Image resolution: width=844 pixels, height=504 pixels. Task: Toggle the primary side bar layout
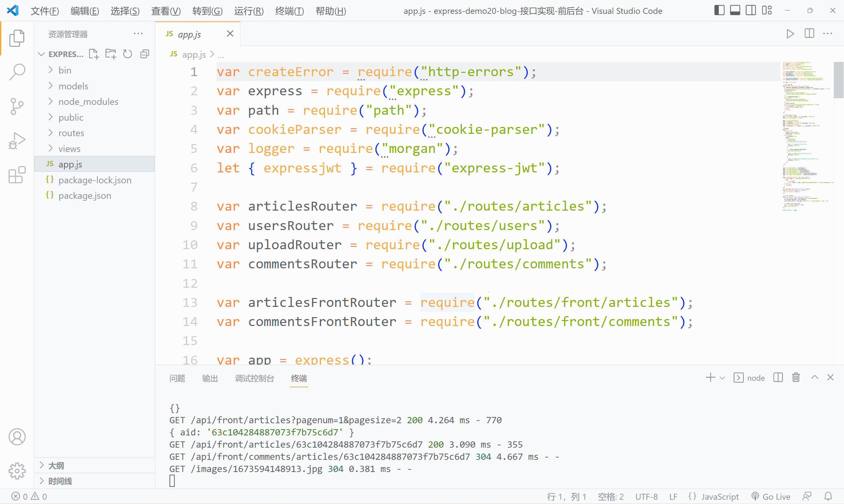point(719,11)
